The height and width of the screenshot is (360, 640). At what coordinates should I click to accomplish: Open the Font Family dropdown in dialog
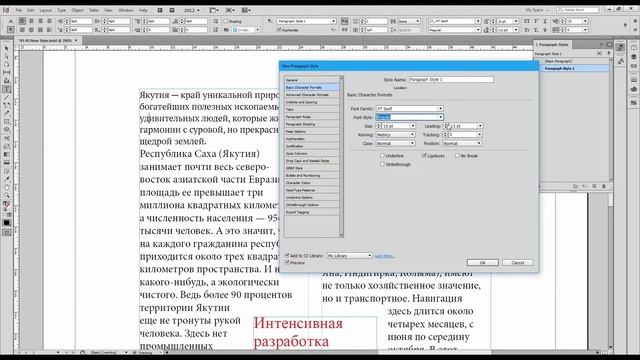coord(440,109)
